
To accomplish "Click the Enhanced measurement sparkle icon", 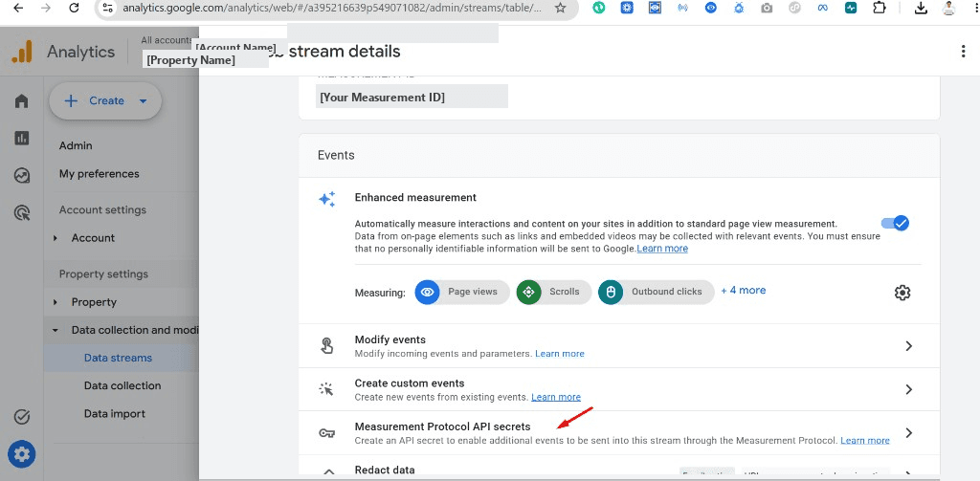I will [327, 199].
